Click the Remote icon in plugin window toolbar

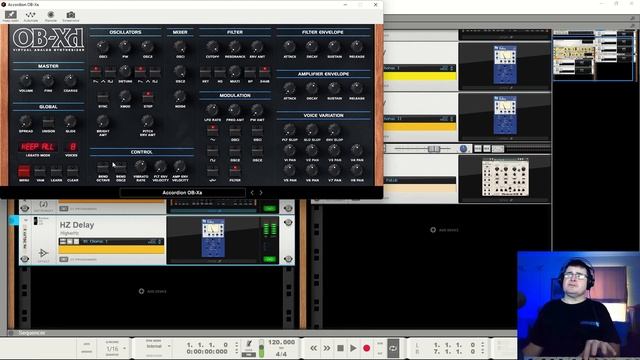[x=51, y=16]
